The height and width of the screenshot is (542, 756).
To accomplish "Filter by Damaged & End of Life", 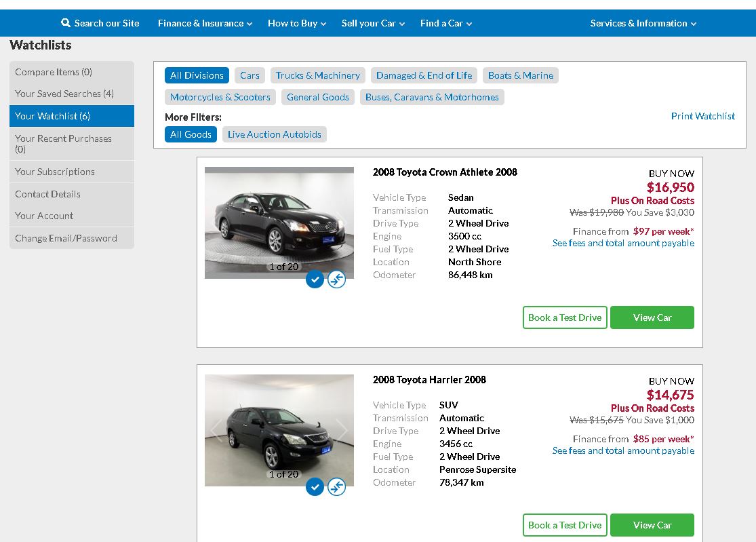I will pos(424,75).
